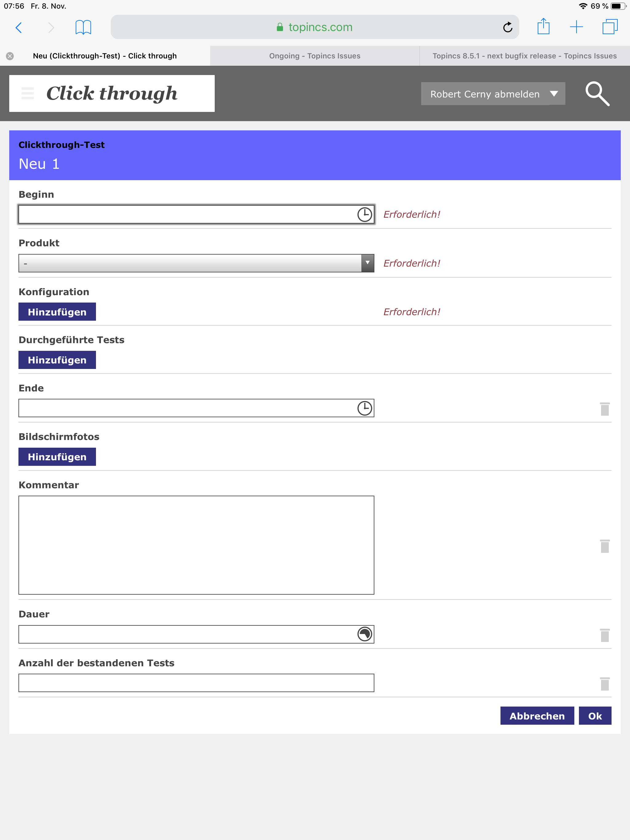Image resolution: width=630 pixels, height=840 pixels.
Task: Open the hamburger menu beside Click through
Action: click(28, 93)
